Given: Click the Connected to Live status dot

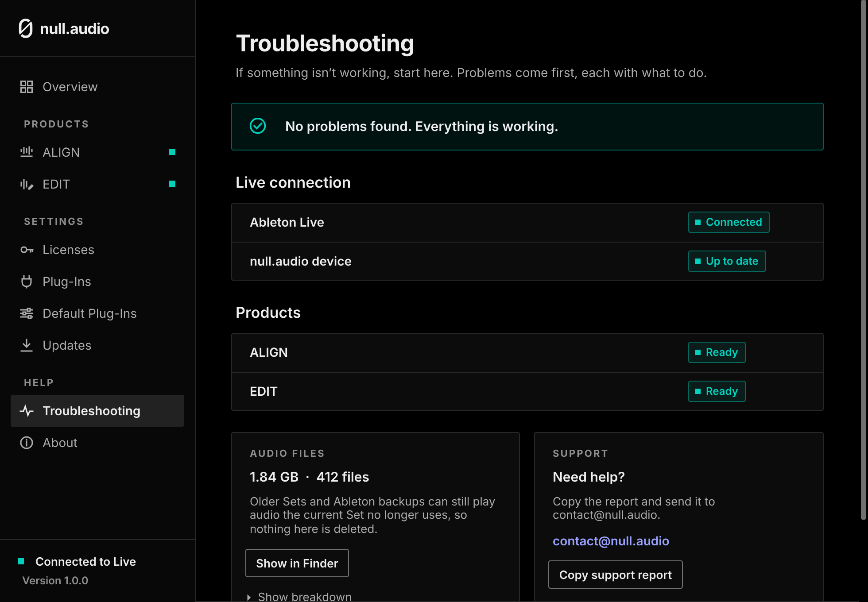Looking at the screenshot, I should point(21,561).
